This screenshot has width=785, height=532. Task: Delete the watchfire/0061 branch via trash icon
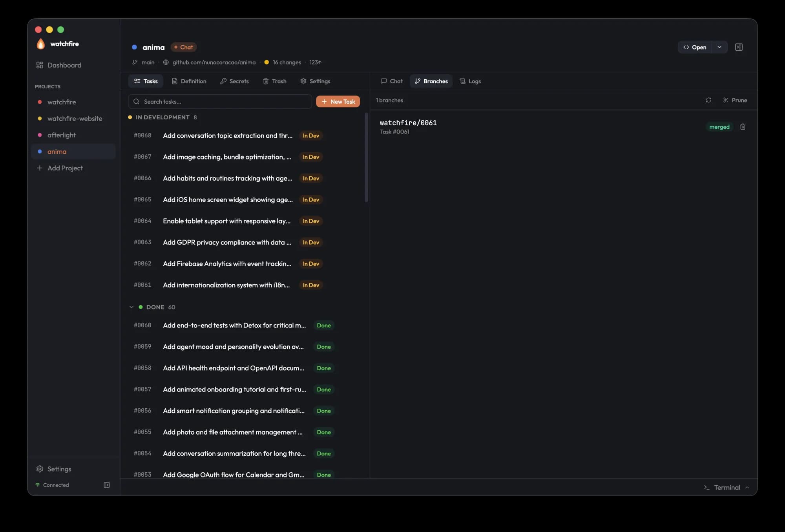point(743,127)
